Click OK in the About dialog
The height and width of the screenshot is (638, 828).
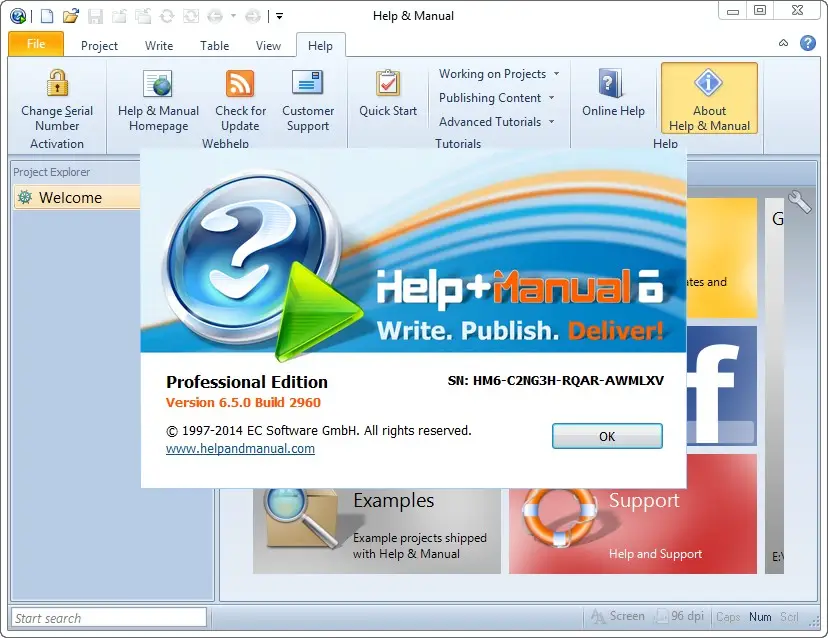[x=607, y=436]
